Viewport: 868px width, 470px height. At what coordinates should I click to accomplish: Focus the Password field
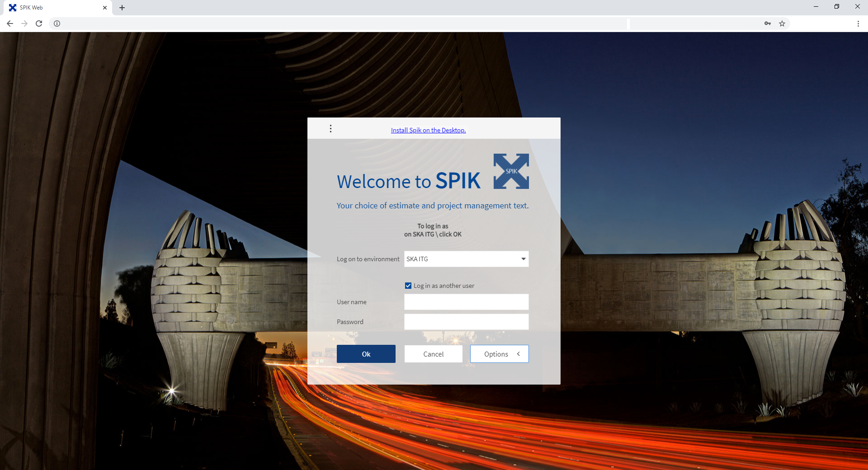pos(466,322)
